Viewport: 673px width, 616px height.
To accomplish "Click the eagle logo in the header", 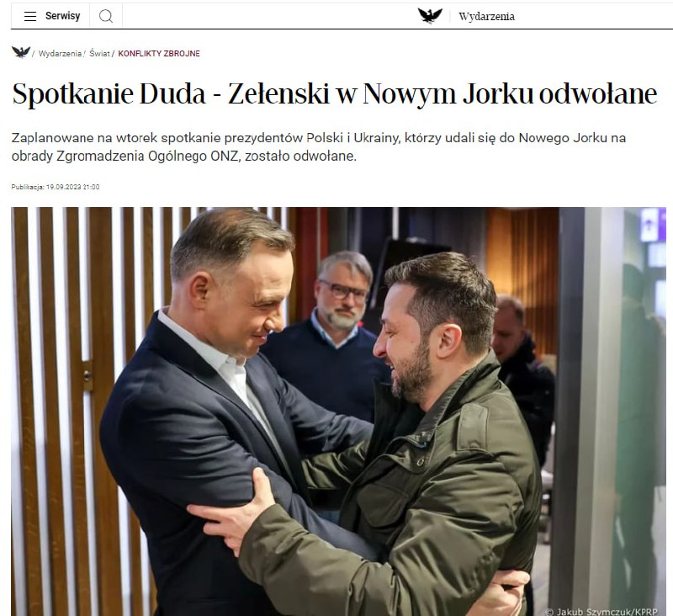I will click(430, 16).
